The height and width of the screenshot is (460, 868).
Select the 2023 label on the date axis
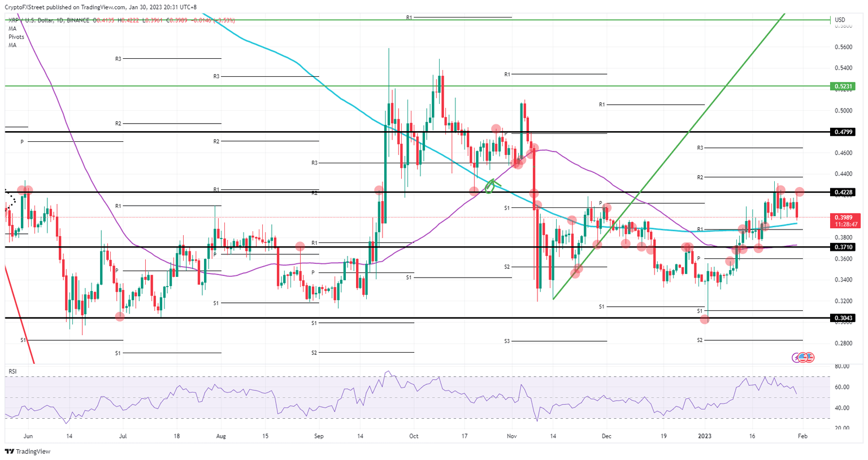pos(706,436)
